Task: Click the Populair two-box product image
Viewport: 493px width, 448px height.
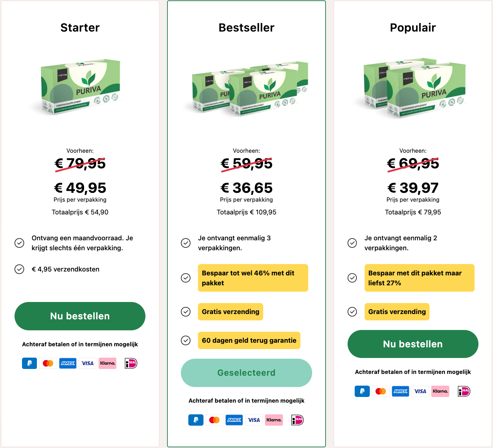Action: click(x=414, y=88)
